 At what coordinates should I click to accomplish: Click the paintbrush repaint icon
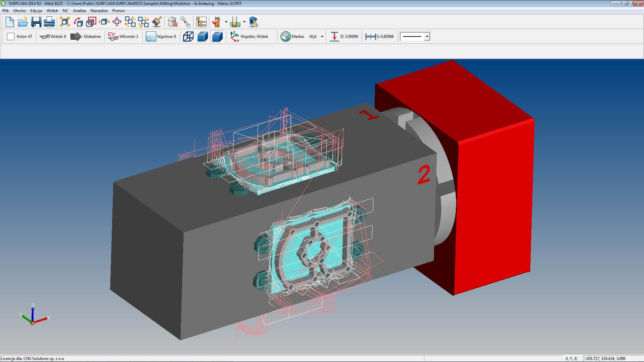tap(157, 22)
